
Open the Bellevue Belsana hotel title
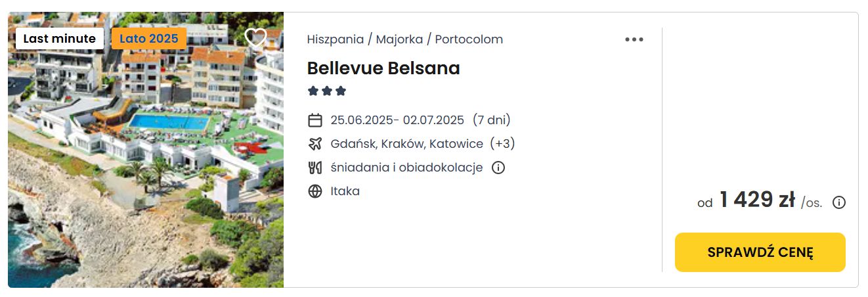point(383,68)
